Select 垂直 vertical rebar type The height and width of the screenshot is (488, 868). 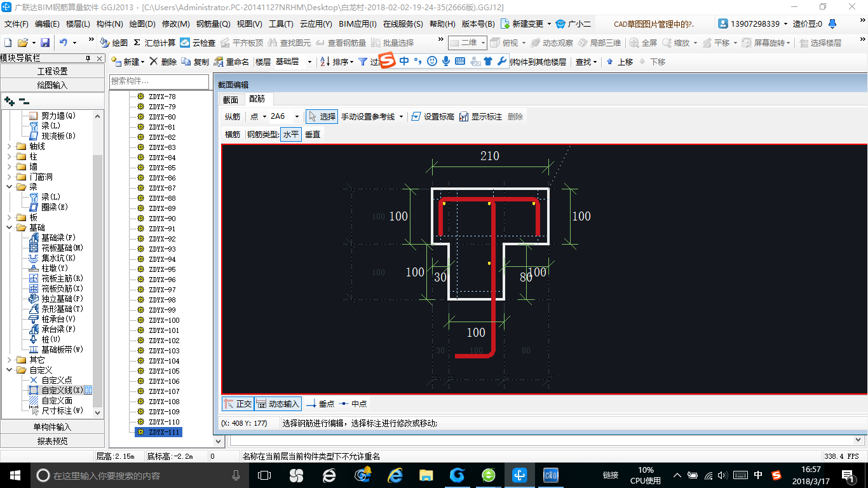pyautogui.click(x=313, y=134)
